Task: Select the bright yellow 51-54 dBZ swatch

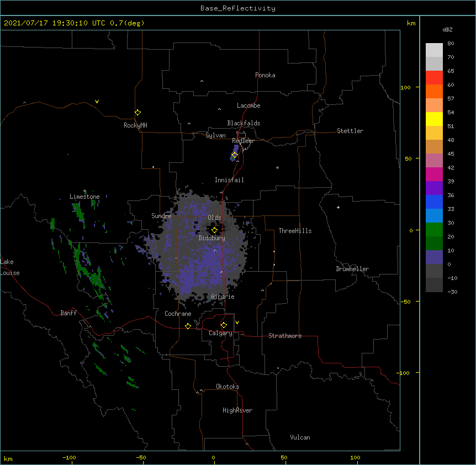Action: point(434,119)
